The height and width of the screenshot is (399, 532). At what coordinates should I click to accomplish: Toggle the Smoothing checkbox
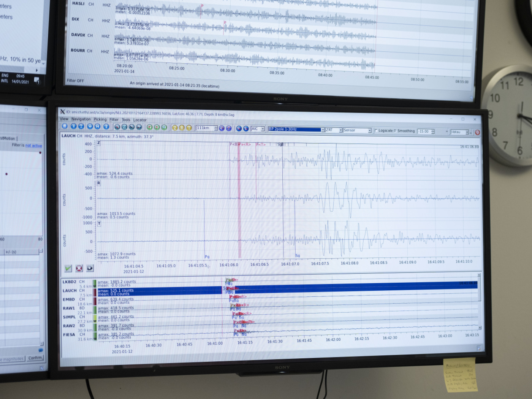(395, 131)
